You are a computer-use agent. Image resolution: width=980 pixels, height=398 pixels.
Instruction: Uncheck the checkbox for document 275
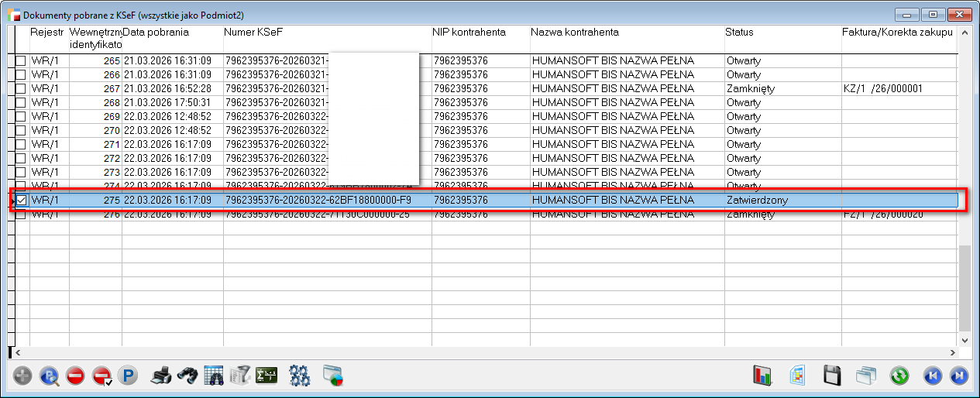tap(21, 201)
